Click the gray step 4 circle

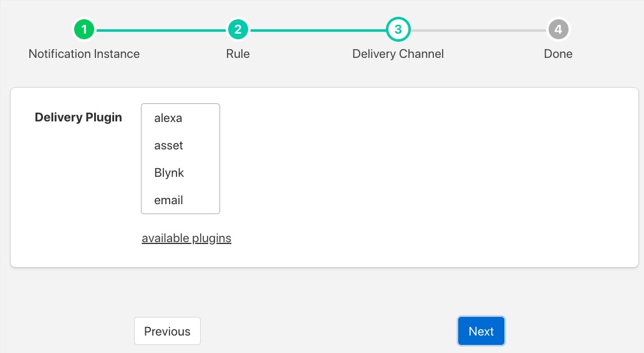click(x=558, y=29)
